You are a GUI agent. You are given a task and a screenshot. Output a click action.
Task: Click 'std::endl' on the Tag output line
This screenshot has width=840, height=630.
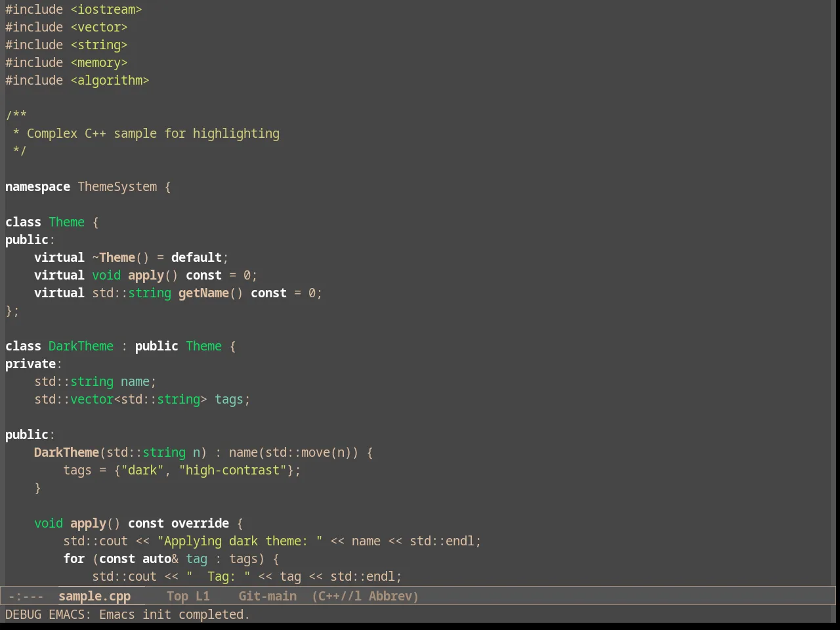pos(362,576)
